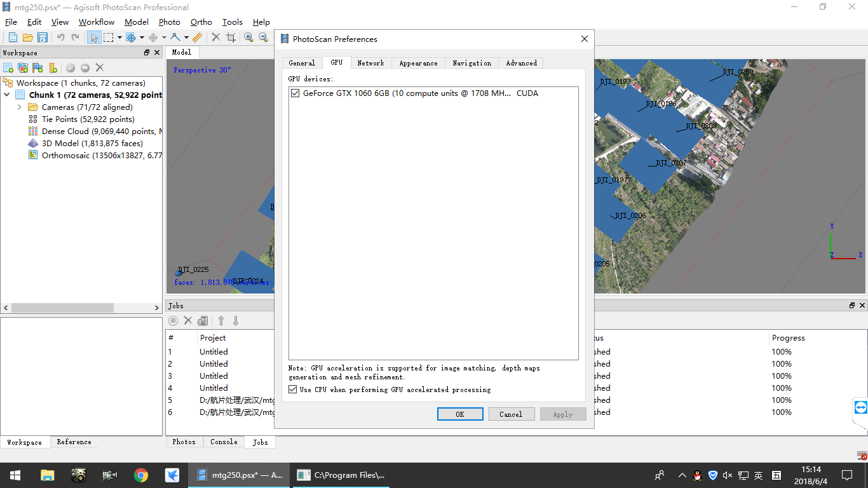This screenshot has height=488, width=868.
Task: Expand the Cameras folder in Workspace tree
Action: point(20,107)
